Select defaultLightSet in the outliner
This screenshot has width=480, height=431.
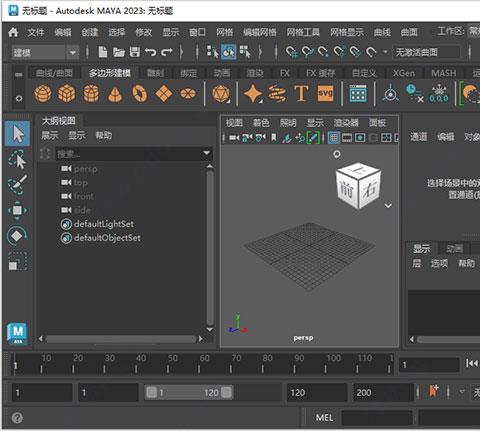click(104, 224)
